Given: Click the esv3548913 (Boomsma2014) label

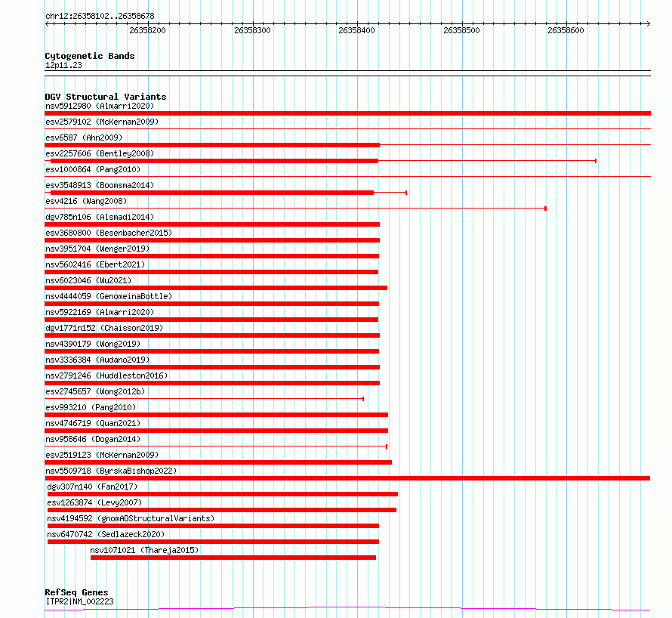Looking at the screenshot, I should (x=100, y=185).
